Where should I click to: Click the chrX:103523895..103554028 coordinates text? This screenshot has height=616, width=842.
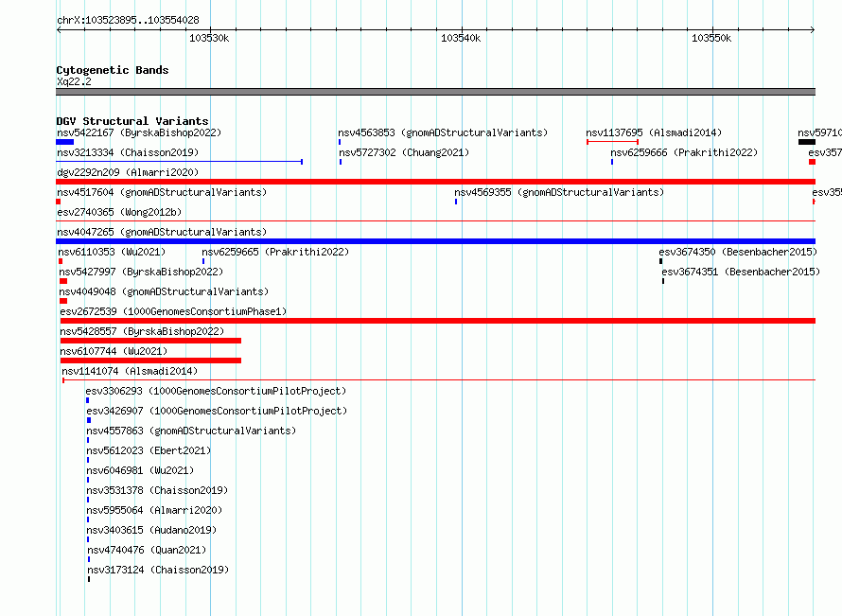click(x=128, y=20)
